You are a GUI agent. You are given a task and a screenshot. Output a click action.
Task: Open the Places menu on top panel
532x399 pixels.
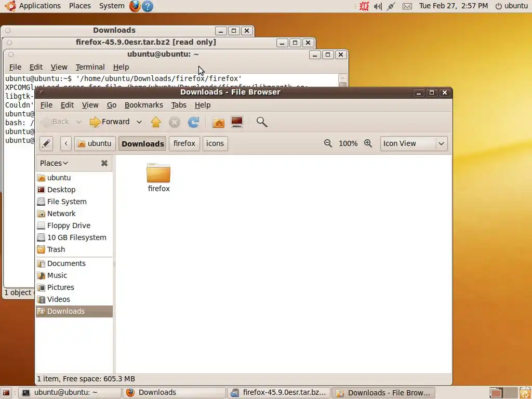click(x=79, y=6)
